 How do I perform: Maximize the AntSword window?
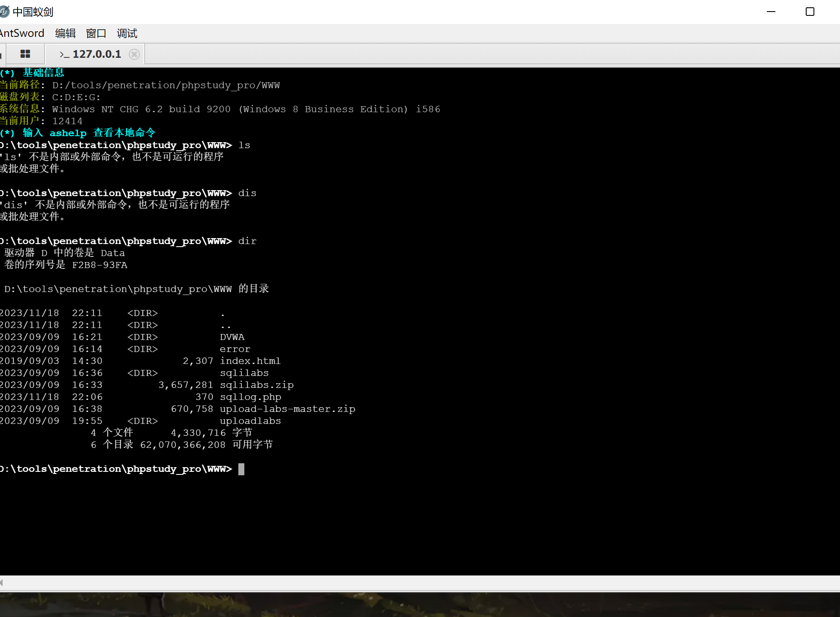[x=810, y=12]
